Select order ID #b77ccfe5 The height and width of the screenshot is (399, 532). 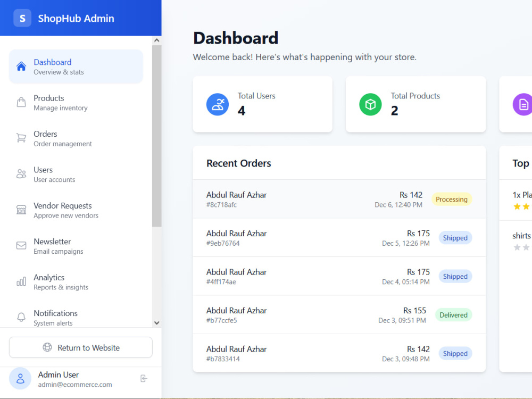tap(221, 320)
